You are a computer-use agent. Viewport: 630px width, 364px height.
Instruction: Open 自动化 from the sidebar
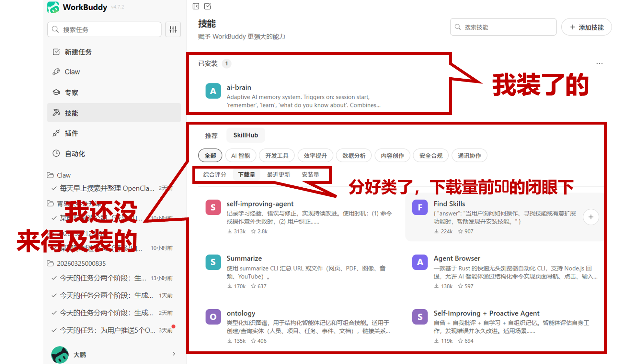click(x=114, y=154)
